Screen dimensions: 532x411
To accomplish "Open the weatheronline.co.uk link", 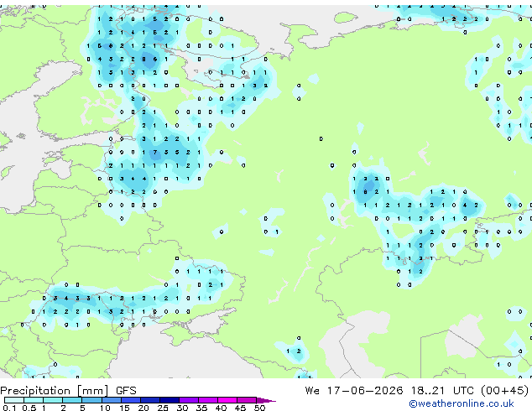I will [x=462, y=403].
